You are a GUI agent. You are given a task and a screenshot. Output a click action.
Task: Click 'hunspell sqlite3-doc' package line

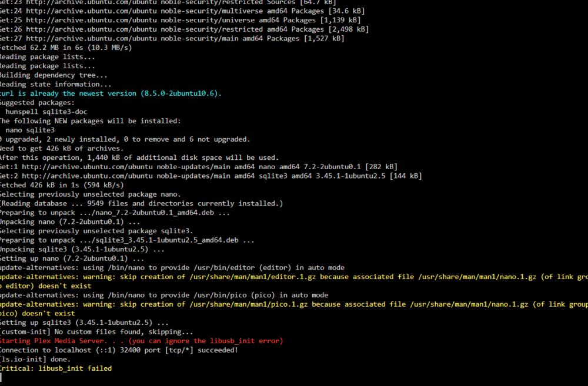pos(46,112)
